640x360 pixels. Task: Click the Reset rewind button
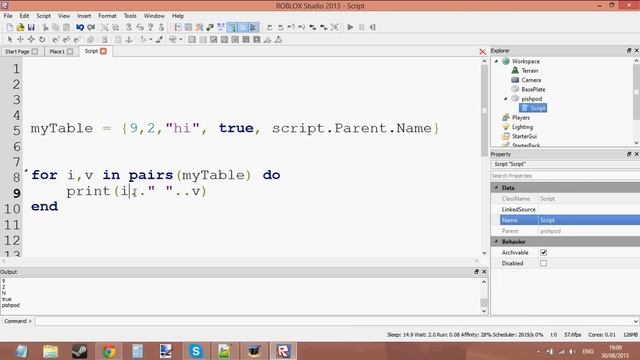373,27
